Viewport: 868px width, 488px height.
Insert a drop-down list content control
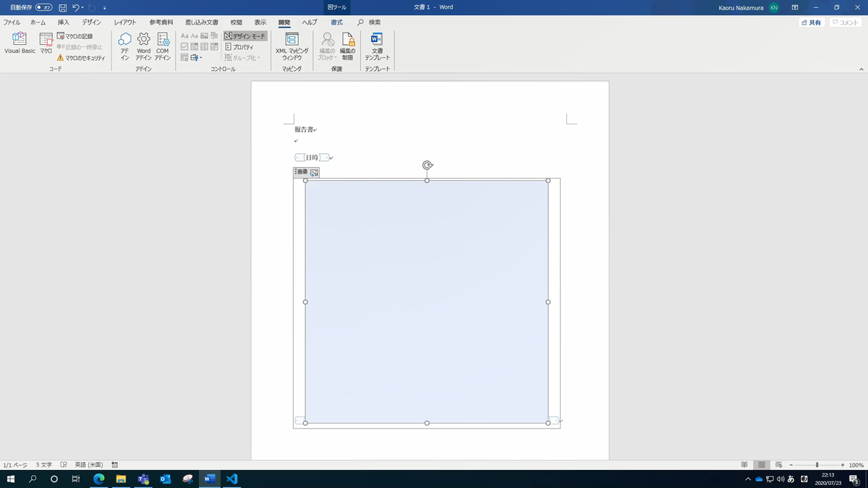click(x=204, y=46)
